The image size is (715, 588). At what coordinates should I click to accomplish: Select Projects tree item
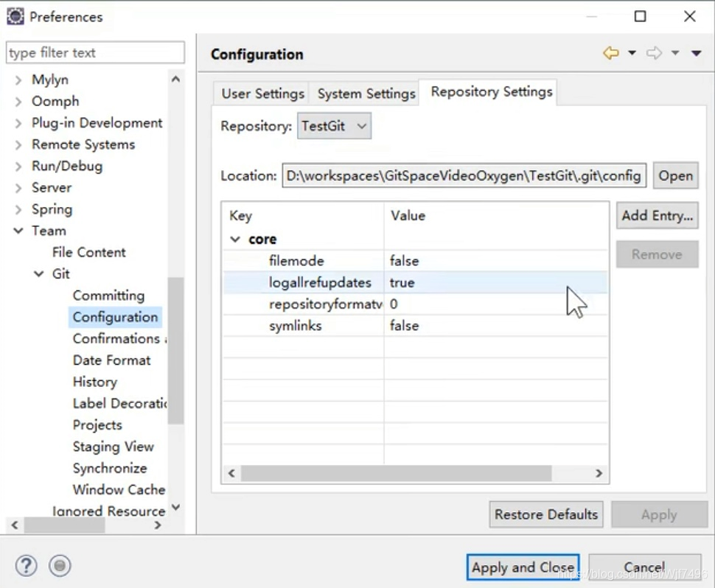tap(97, 425)
